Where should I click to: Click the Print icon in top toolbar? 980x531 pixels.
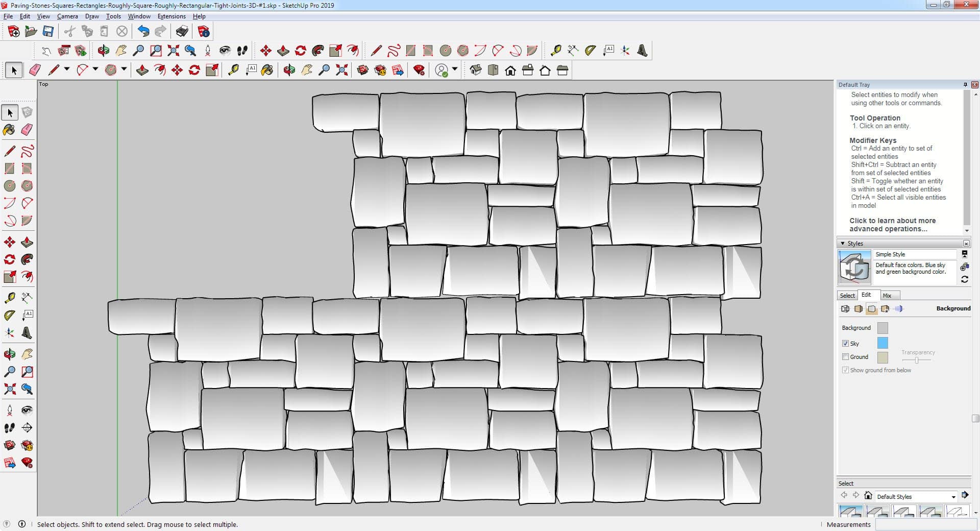(x=182, y=32)
